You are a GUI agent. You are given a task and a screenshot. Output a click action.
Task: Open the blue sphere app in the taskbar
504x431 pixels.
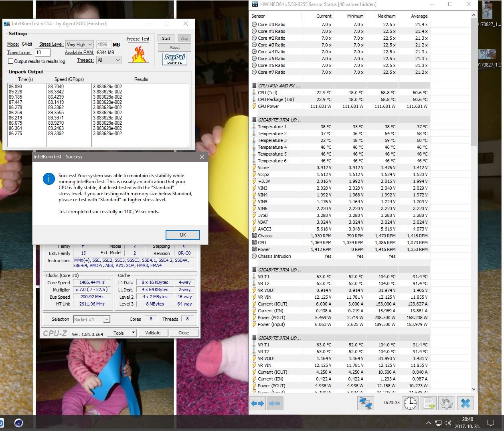click(18, 423)
